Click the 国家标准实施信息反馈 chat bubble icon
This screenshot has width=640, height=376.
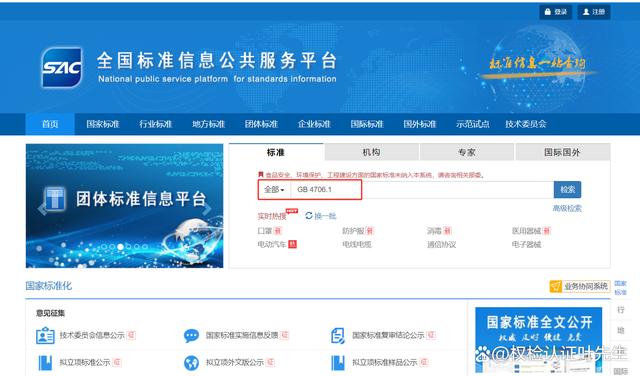click(x=191, y=336)
